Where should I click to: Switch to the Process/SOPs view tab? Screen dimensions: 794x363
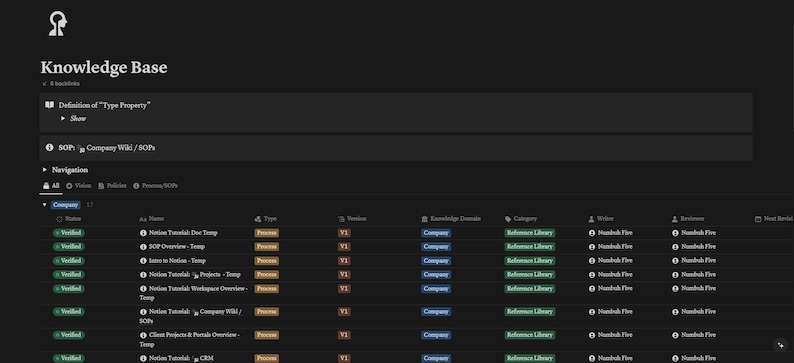coord(155,186)
